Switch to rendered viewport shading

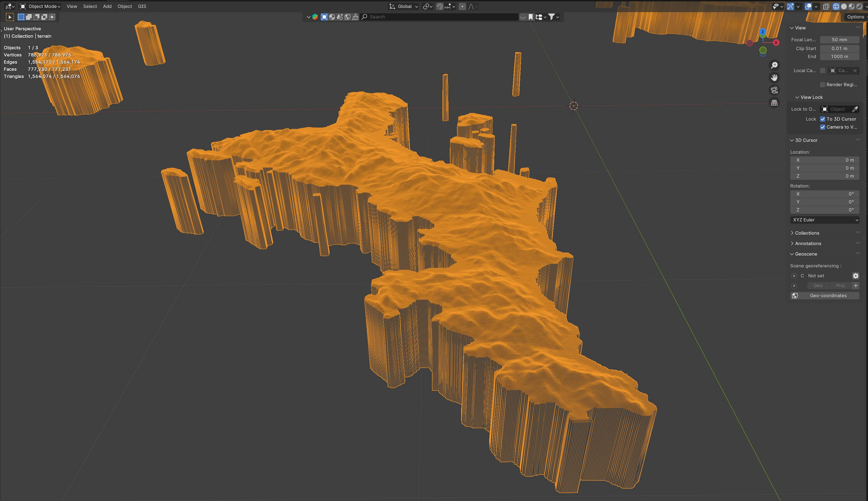tap(859, 7)
